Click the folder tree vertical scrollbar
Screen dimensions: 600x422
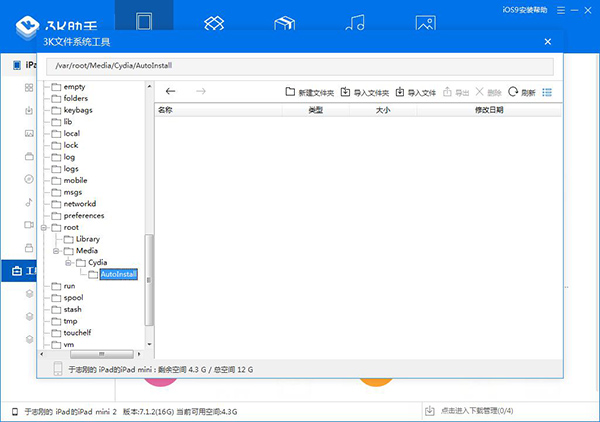(150, 280)
